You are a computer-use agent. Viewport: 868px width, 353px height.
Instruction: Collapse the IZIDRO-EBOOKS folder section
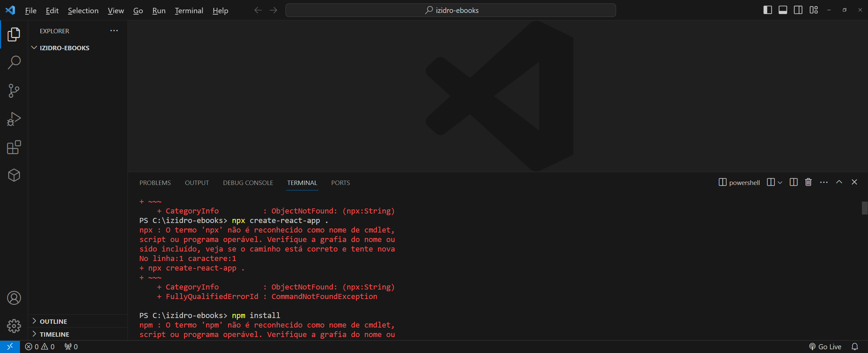64,48
